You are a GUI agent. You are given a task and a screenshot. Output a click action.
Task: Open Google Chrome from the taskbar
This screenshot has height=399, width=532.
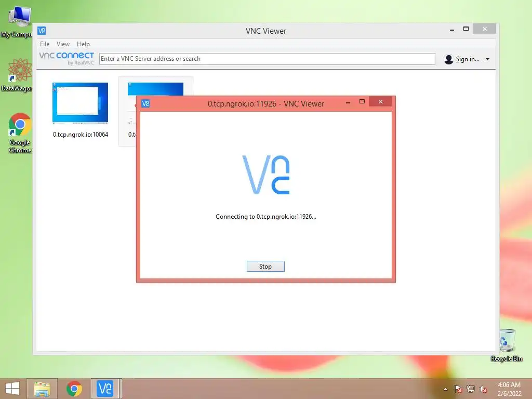pyautogui.click(x=74, y=389)
